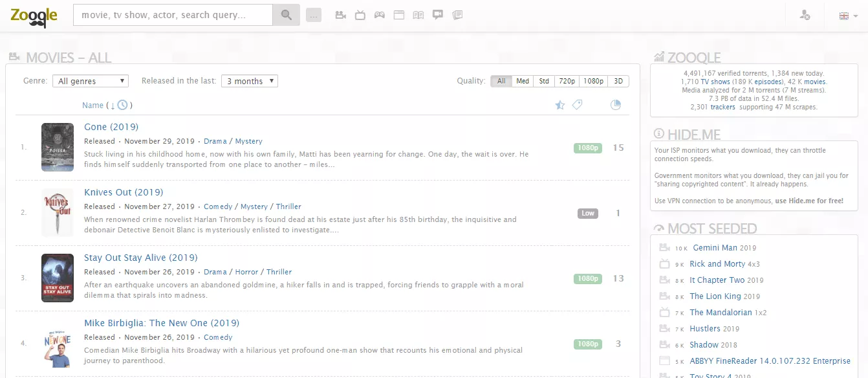Open ABBYY FineReader 14.0.107.232 Enterprise link
Screen dimensions: 868x378
coord(770,361)
